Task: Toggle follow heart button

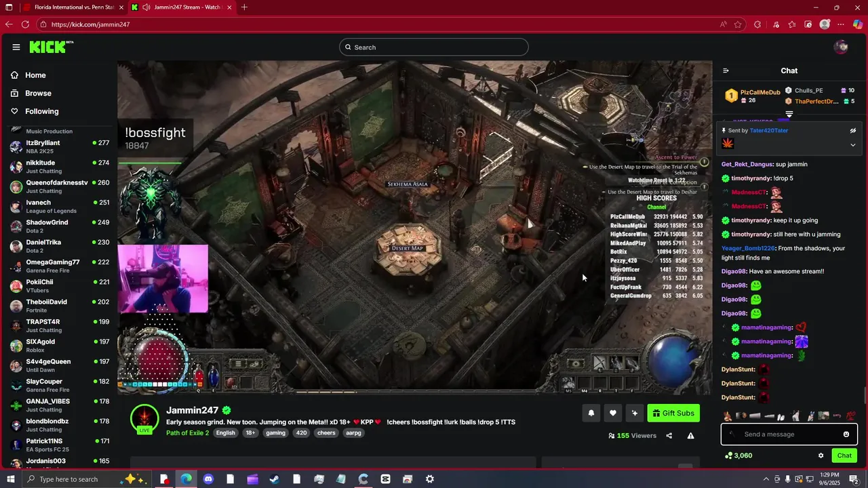Action: tap(613, 413)
